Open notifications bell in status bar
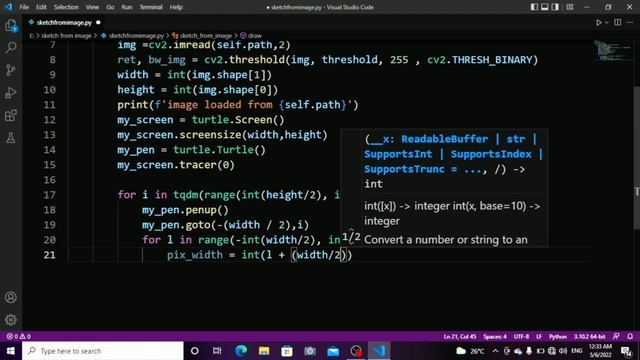 pyautogui.click(x=630, y=337)
